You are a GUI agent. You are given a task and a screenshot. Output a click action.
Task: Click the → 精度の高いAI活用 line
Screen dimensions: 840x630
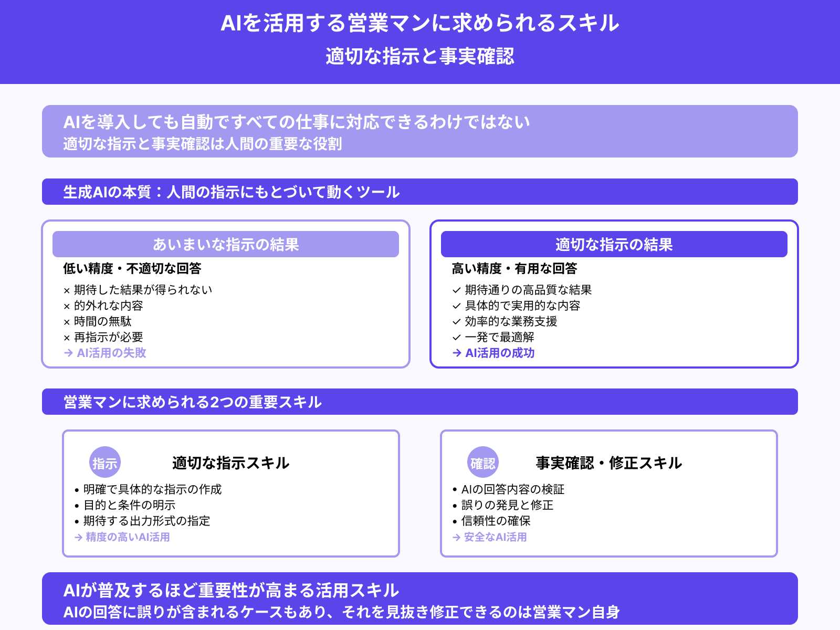point(122,537)
